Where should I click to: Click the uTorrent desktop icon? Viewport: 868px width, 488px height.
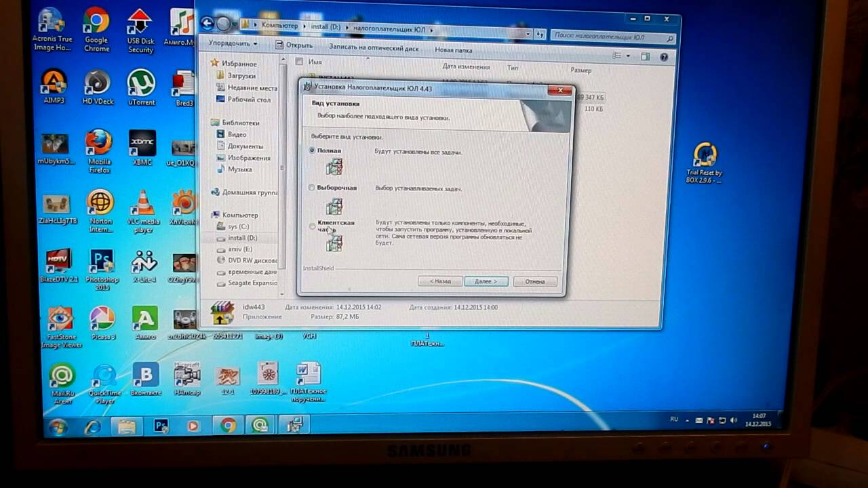(141, 87)
